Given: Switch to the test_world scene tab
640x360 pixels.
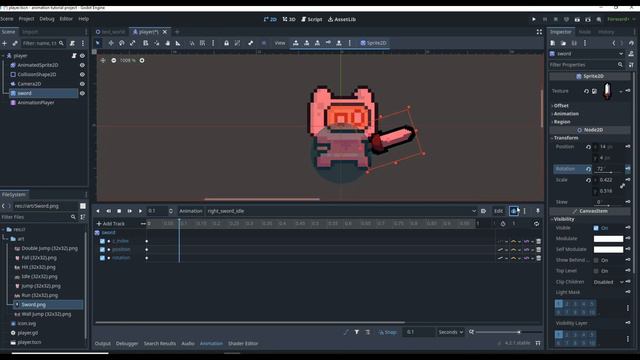Looking at the screenshot, I should point(110,32).
